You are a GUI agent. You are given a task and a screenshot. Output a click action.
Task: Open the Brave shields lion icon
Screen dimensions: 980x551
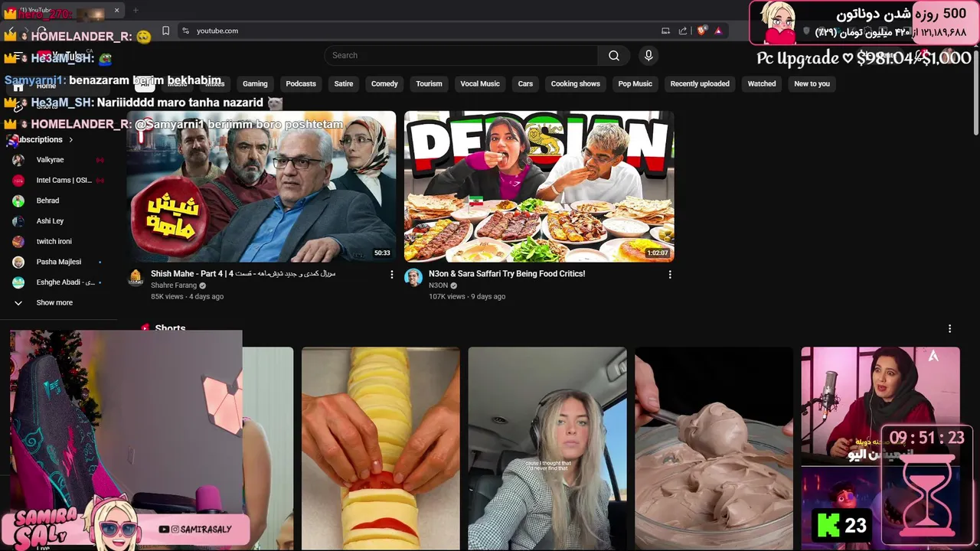701,31
